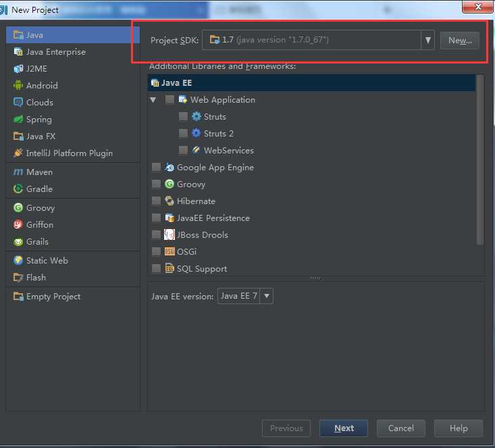Click the Help button
Viewport: 495px width, 448px height.
(x=459, y=428)
